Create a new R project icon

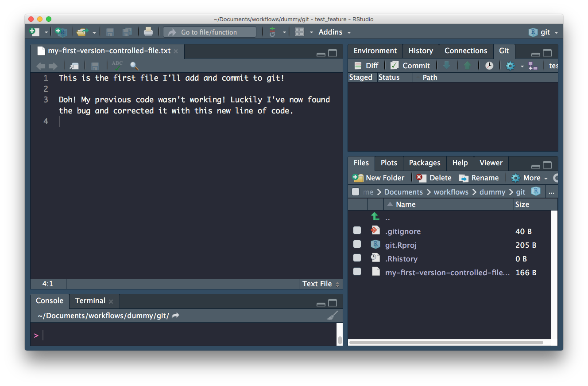click(61, 32)
